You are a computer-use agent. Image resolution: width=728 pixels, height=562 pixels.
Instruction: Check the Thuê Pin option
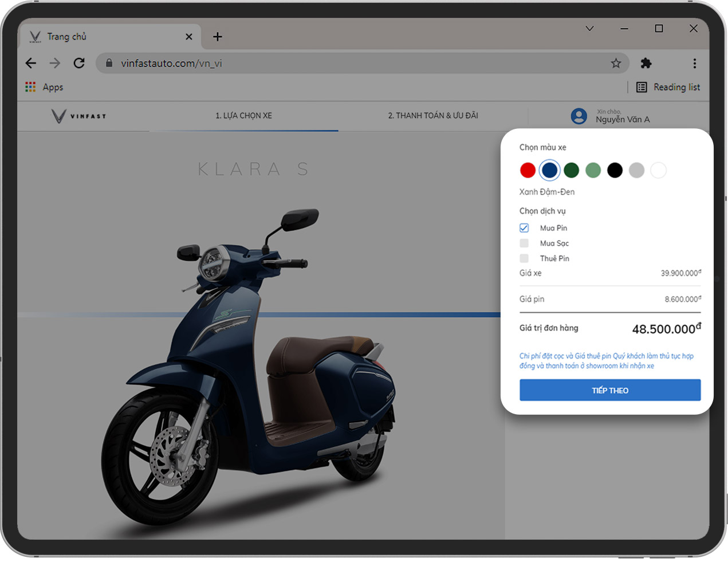coord(524,258)
